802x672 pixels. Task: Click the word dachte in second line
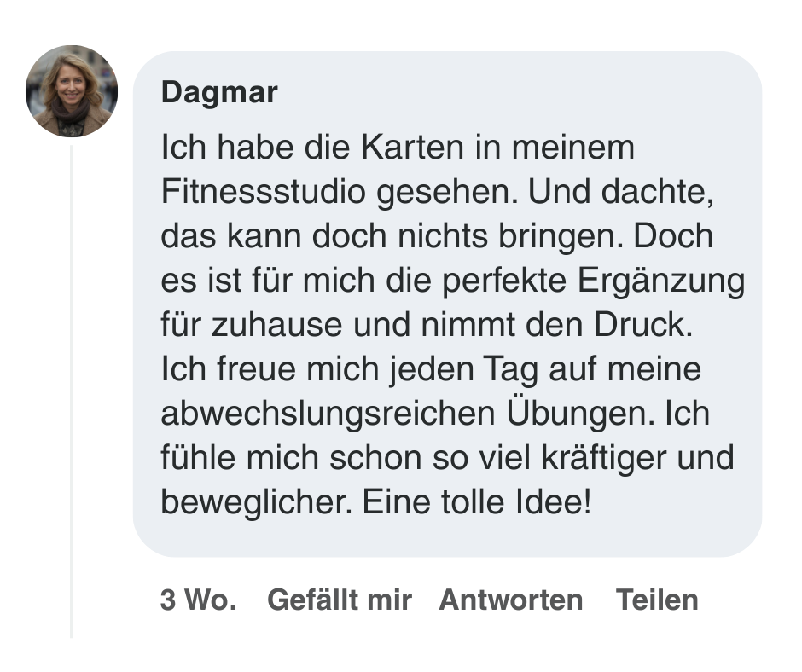(x=657, y=192)
